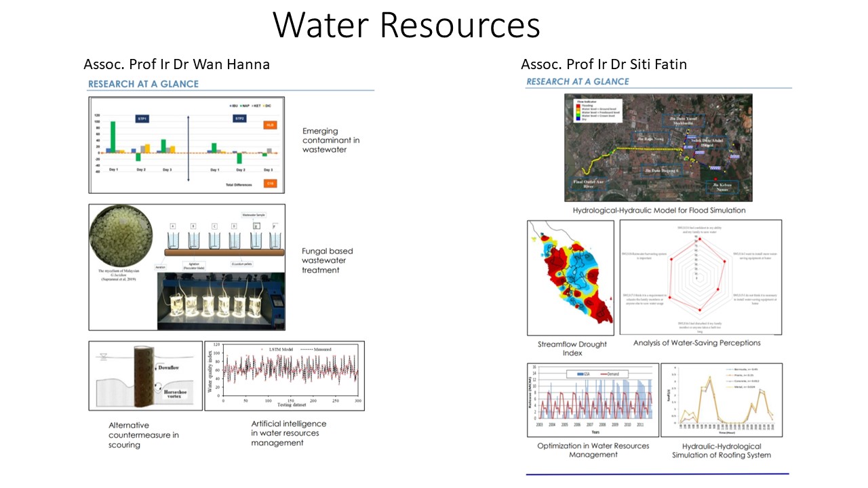Click the water-saving perceptions radar chart
Viewport: 868px width, 488px height.
(701, 277)
